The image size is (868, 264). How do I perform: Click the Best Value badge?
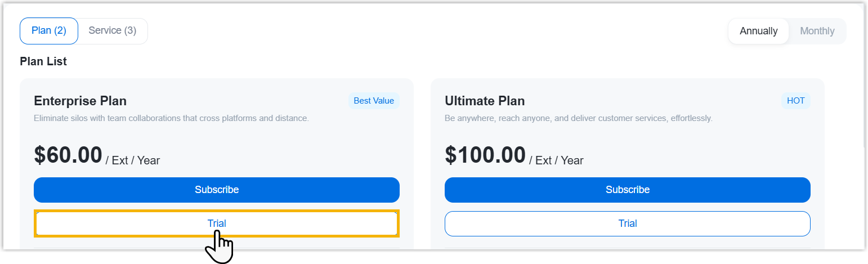pyautogui.click(x=374, y=101)
